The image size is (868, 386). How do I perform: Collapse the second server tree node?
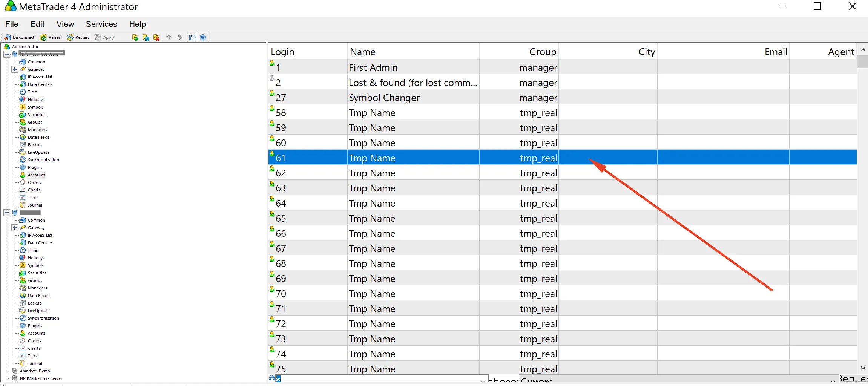[x=7, y=213]
